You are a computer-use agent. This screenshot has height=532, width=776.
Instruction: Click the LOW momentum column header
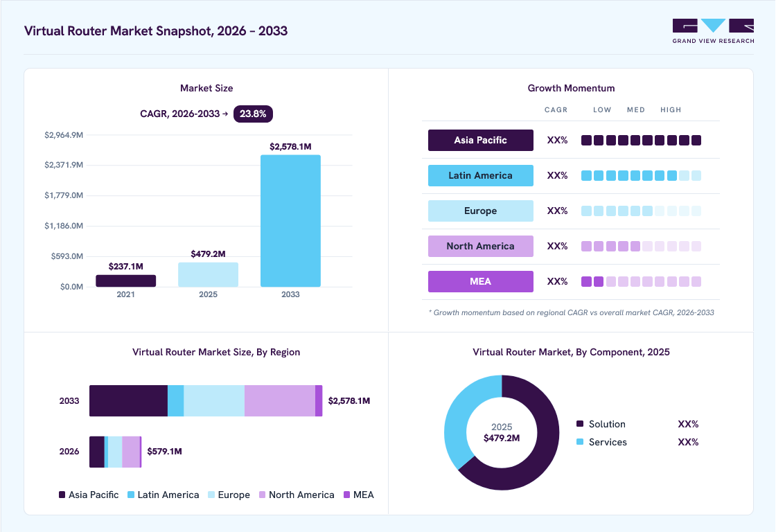click(x=602, y=110)
